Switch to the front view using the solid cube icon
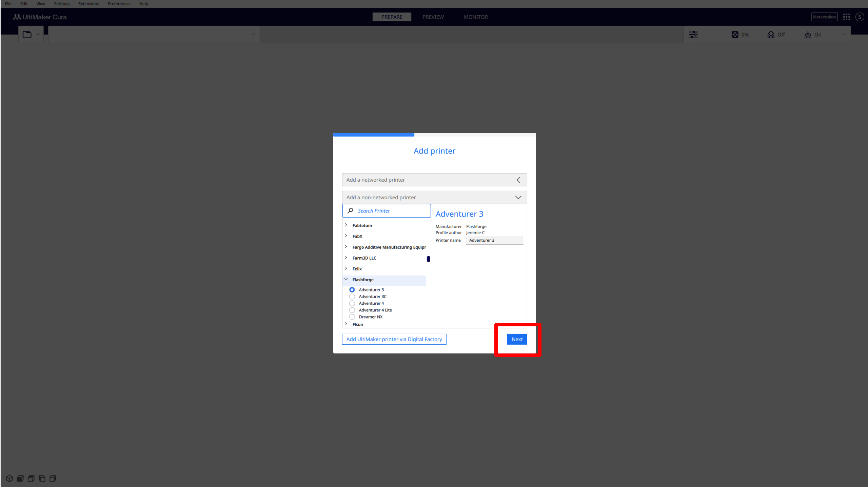 tap(20, 478)
